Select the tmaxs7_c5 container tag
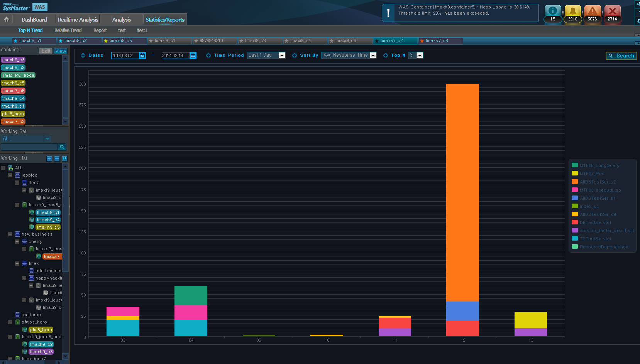 [x=13, y=91]
